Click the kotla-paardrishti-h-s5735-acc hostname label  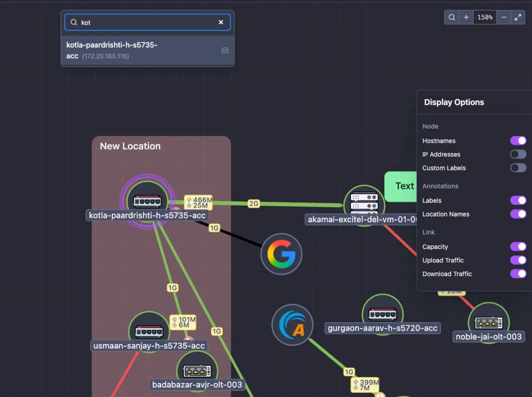point(147,215)
